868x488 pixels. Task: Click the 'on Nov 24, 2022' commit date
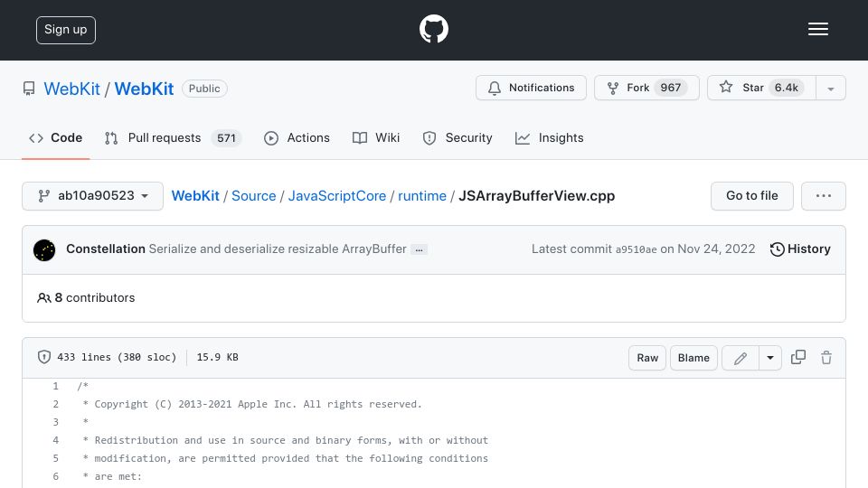(x=707, y=249)
